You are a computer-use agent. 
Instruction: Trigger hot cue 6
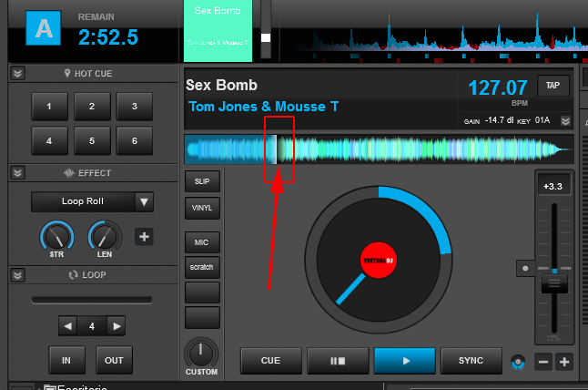[x=134, y=140]
